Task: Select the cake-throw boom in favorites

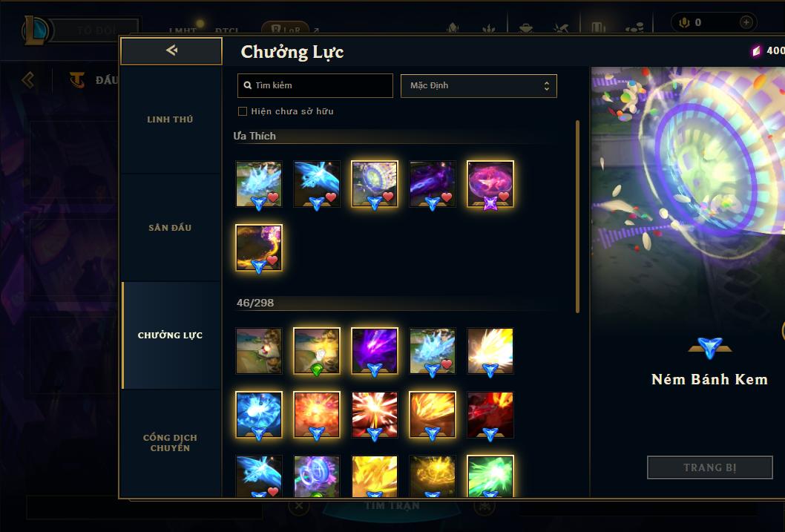Action: tap(375, 184)
